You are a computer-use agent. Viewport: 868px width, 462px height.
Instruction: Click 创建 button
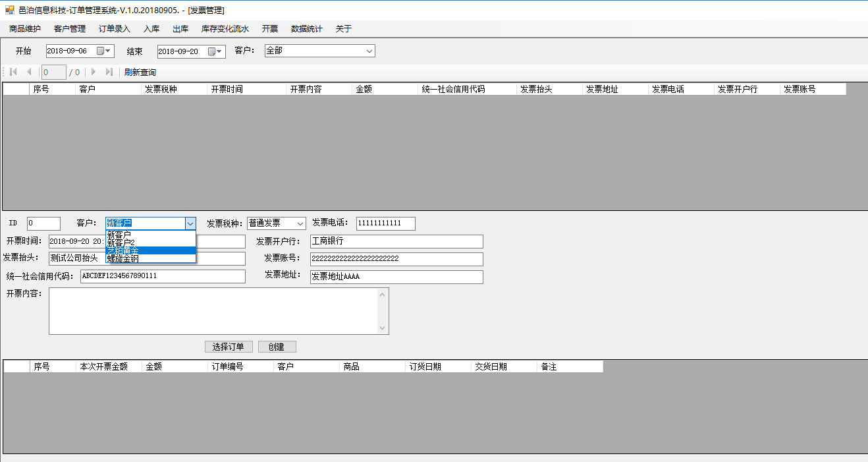coord(277,347)
